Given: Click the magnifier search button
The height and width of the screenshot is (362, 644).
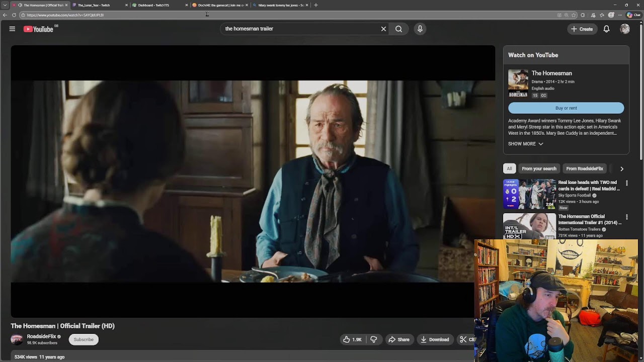Looking at the screenshot, I should click(x=398, y=29).
